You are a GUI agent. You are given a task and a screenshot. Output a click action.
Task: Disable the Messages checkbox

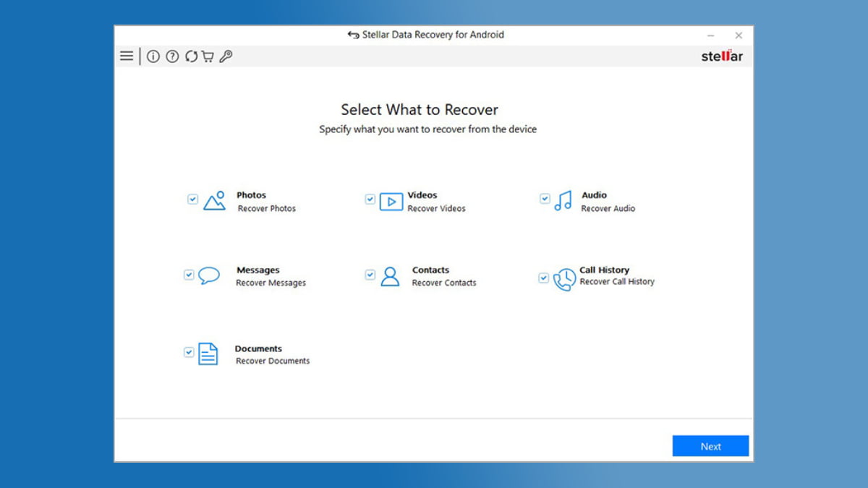pyautogui.click(x=189, y=275)
